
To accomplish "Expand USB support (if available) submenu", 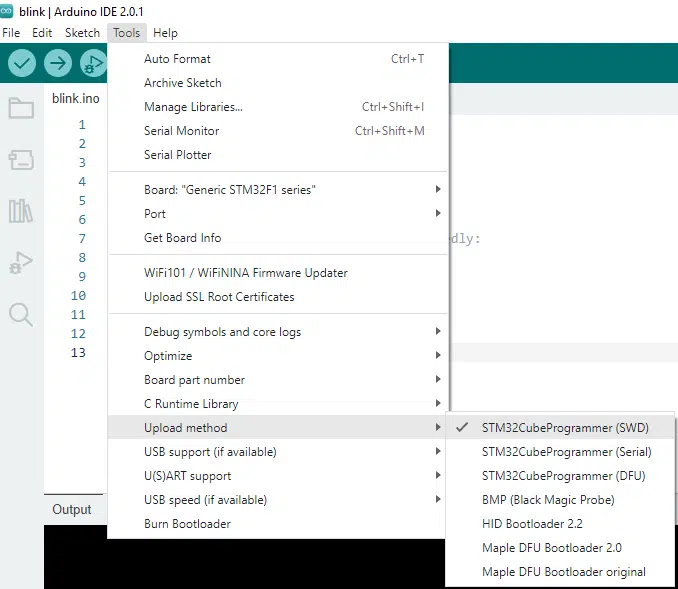I will click(x=278, y=452).
